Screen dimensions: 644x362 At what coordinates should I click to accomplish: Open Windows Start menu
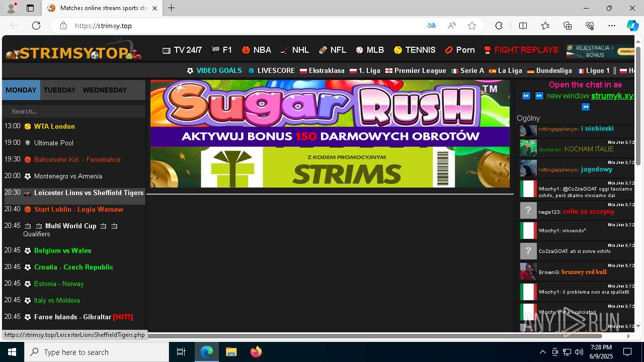(12, 352)
